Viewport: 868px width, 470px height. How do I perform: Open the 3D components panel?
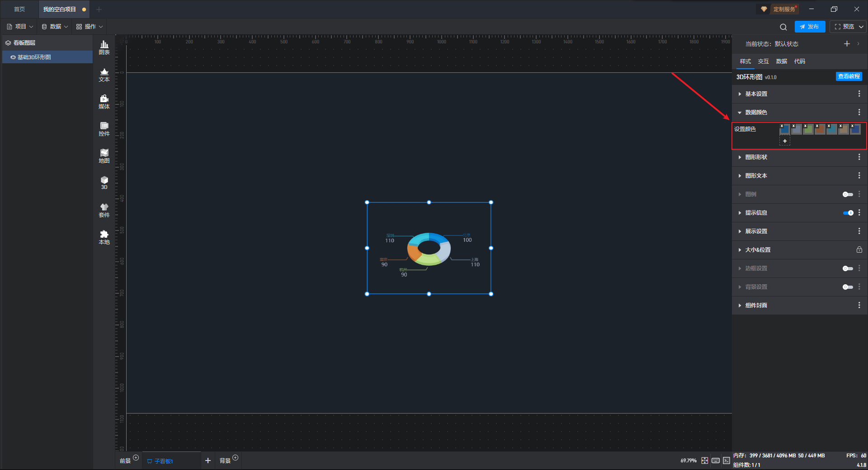(104, 183)
